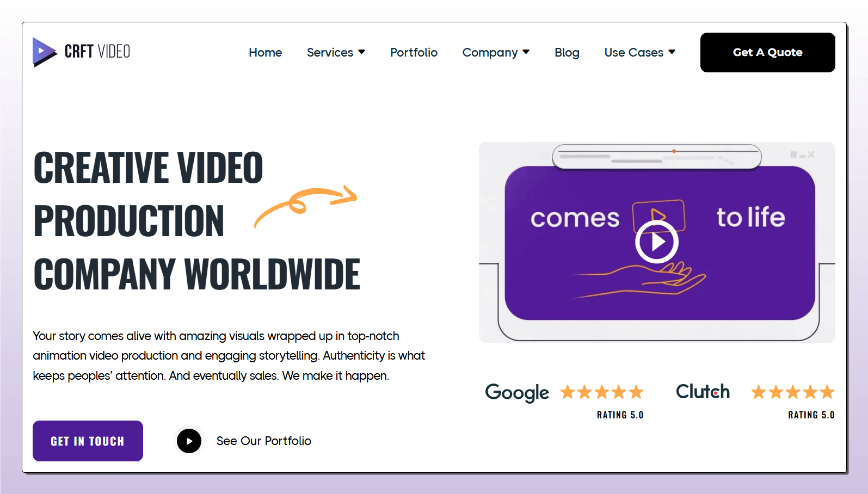Click the Clutch logo in ratings

point(703,392)
